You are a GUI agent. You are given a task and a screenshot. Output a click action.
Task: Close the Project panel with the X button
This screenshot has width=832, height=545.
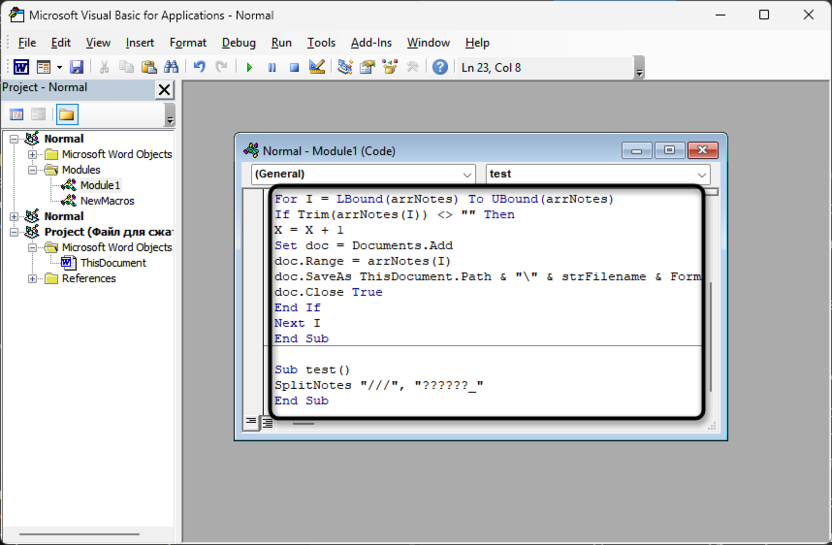point(165,89)
